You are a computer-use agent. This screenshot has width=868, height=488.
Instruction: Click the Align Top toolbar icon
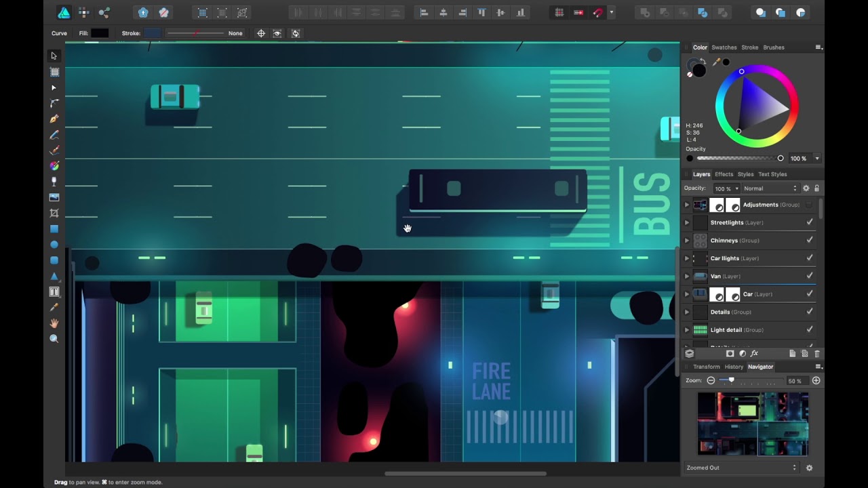coord(481,12)
